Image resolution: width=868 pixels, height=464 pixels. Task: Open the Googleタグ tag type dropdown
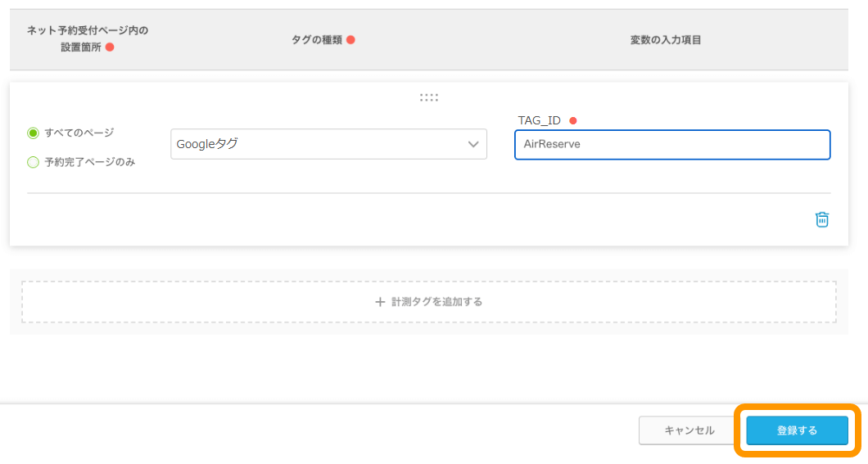pyautogui.click(x=329, y=144)
